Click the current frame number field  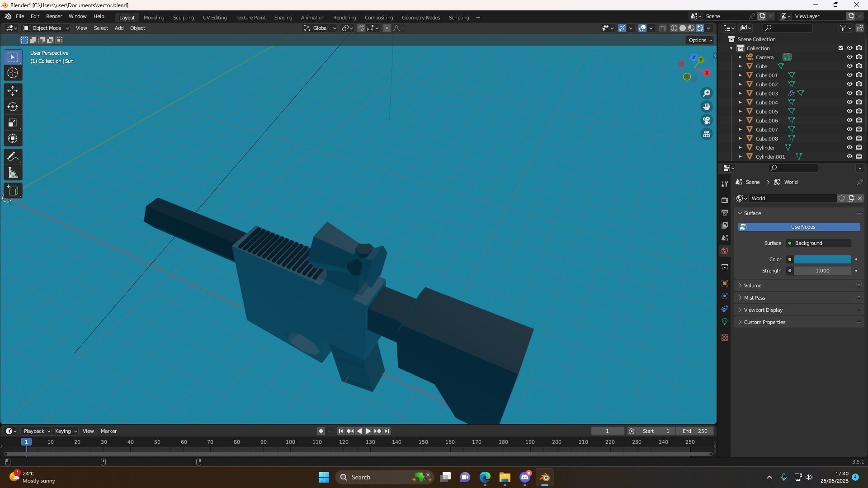coord(607,431)
